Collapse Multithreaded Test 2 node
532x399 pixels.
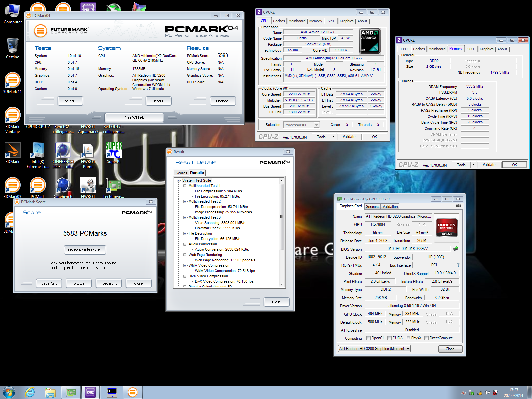pos(185,201)
